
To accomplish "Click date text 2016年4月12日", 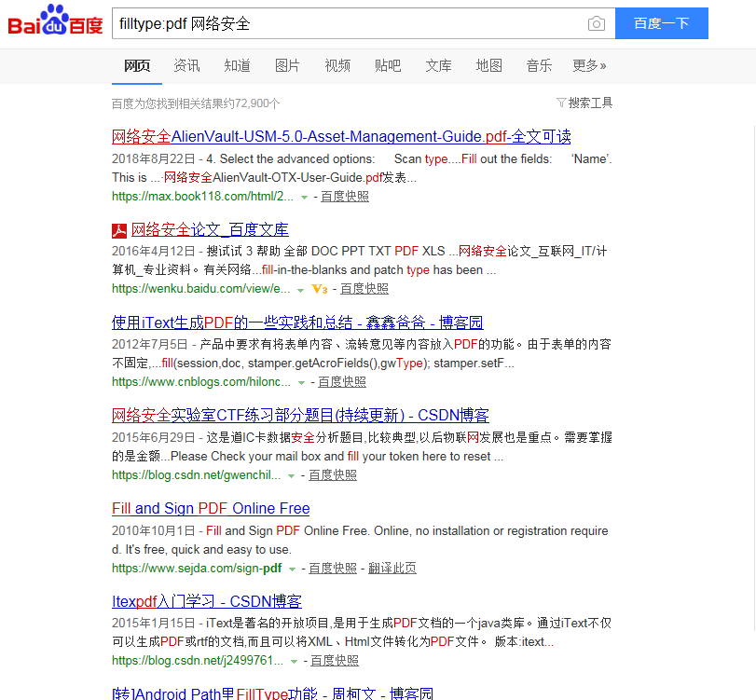I will click(x=153, y=251).
